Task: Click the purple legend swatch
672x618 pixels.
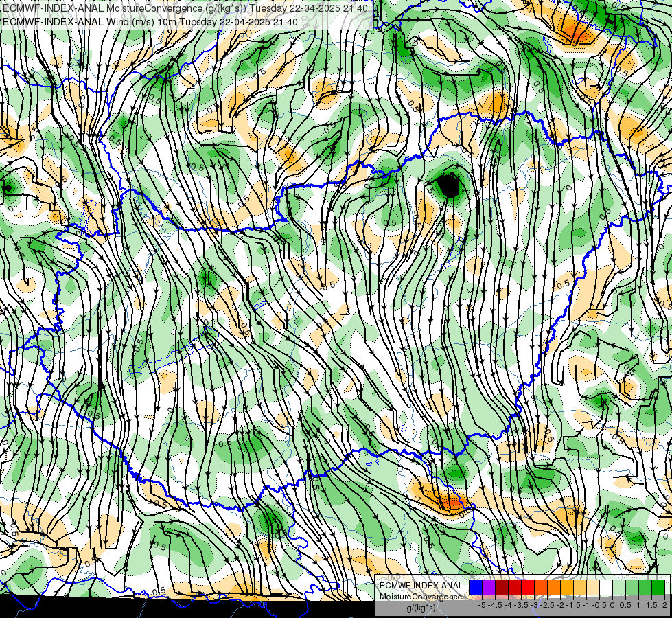Action: 489,587
